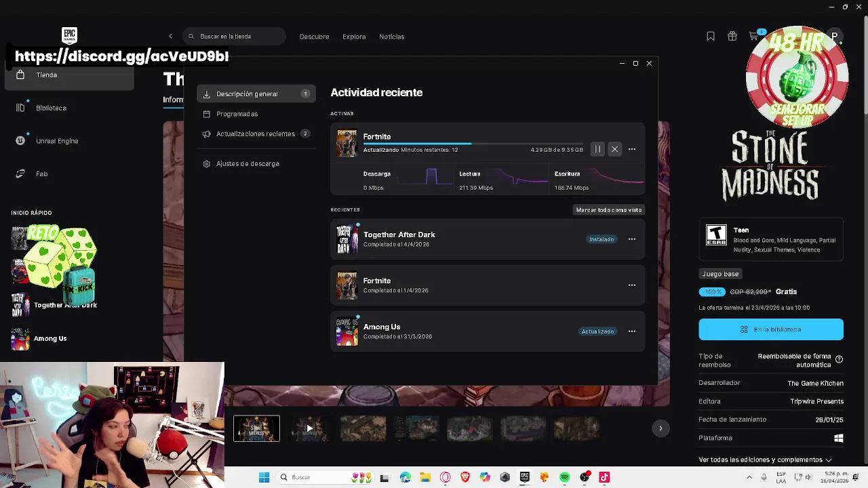Click the Juego base tag
The width and height of the screenshot is (868, 488).
click(720, 274)
